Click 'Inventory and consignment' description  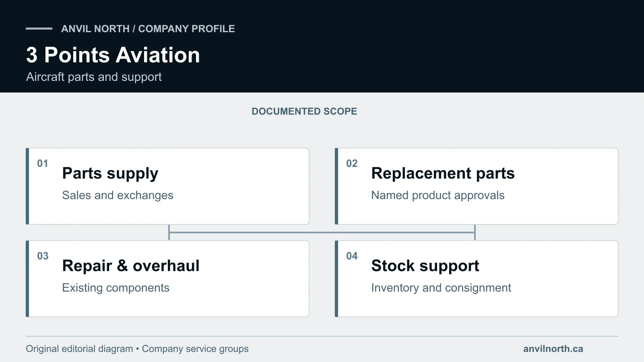point(441,288)
